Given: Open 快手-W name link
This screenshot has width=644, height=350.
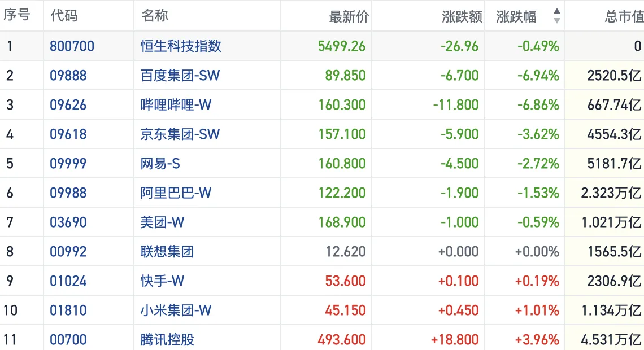Looking at the screenshot, I should (162, 281).
